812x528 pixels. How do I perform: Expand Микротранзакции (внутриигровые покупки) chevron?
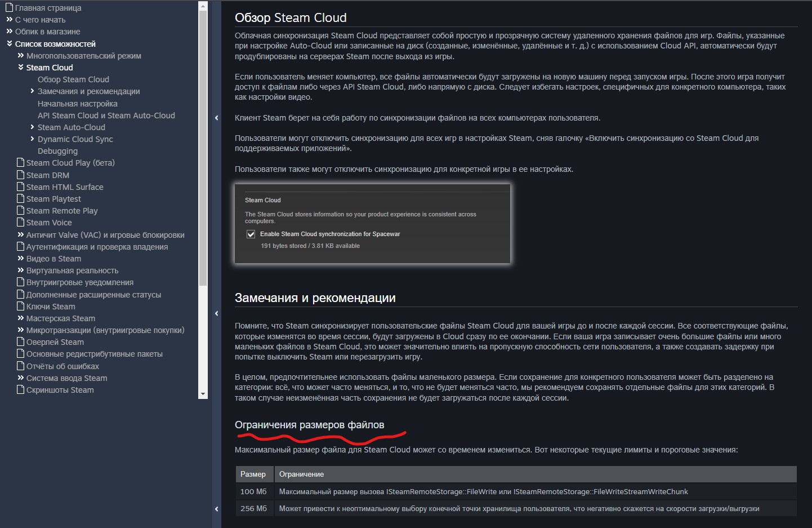point(20,330)
